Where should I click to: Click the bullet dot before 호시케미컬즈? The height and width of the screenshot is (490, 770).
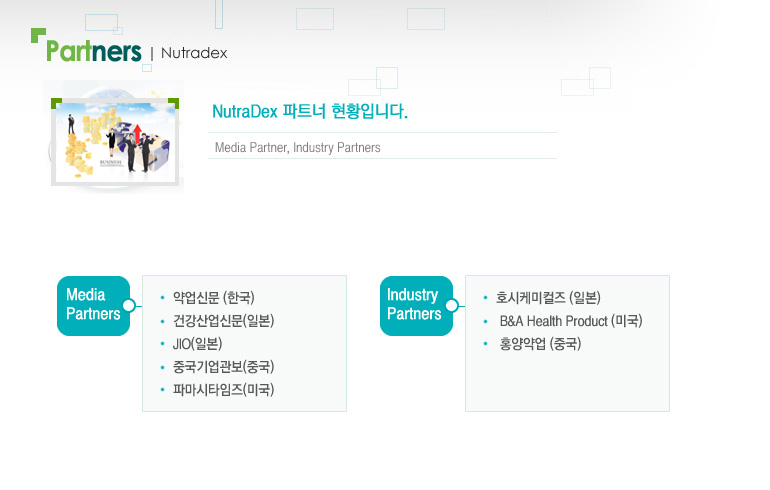coord(485,298)
